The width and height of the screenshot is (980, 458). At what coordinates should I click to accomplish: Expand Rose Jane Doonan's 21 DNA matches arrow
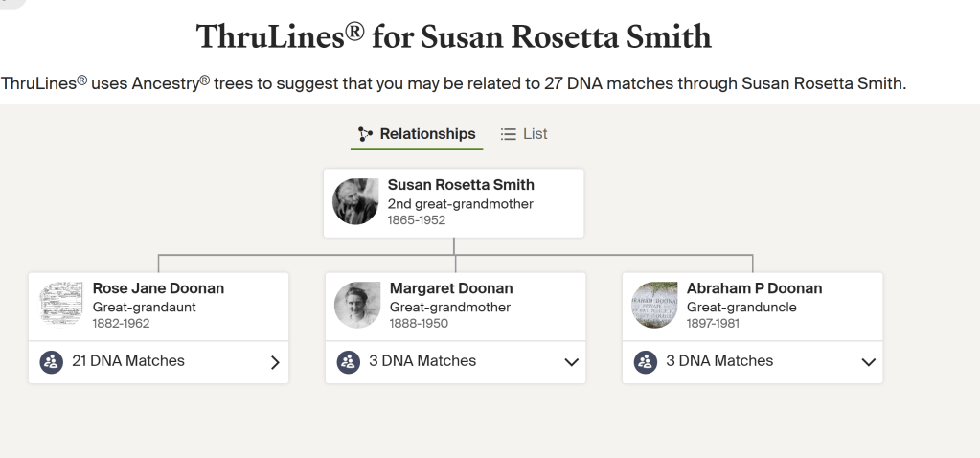[x=275, y=362]
